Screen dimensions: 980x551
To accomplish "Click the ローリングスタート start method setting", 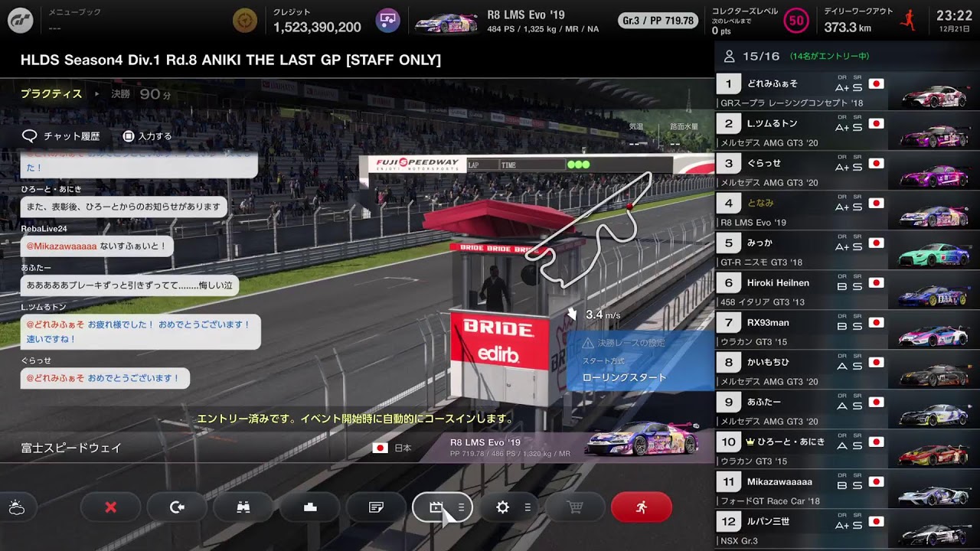I will [625, 377].
